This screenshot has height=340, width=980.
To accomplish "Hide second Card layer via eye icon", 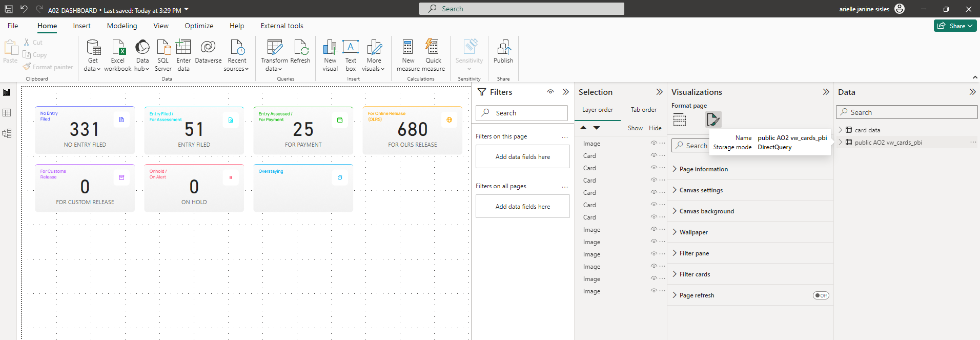I will coord(654,168).
